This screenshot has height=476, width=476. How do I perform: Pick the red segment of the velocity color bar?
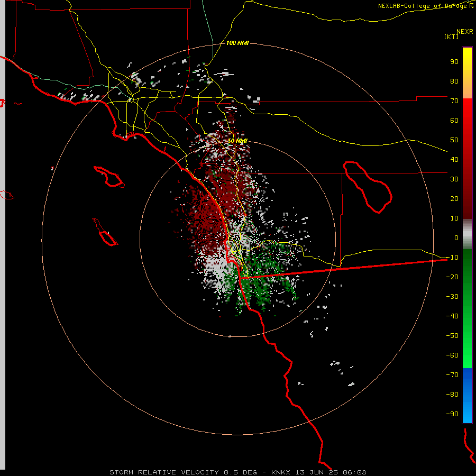coord(467,159)
